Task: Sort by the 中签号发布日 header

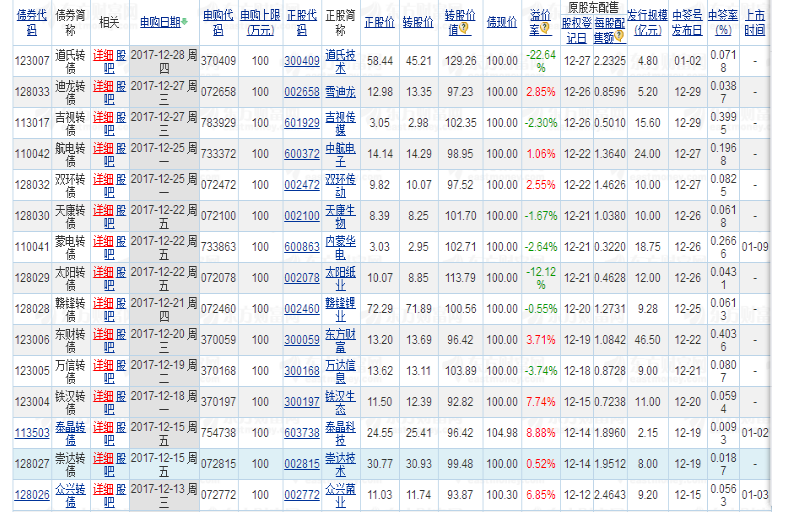Action: tap(687, 22)
